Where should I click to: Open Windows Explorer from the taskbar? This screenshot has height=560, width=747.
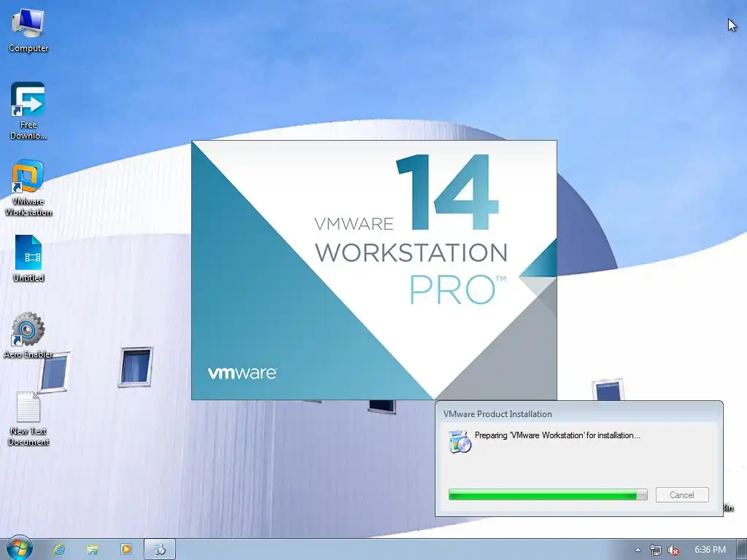point(93,550)
